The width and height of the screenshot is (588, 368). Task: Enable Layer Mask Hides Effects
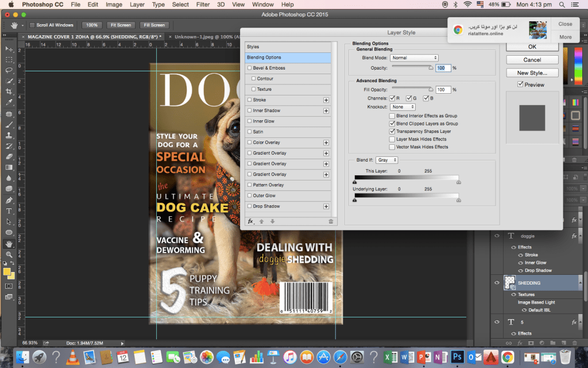point(392,139)
